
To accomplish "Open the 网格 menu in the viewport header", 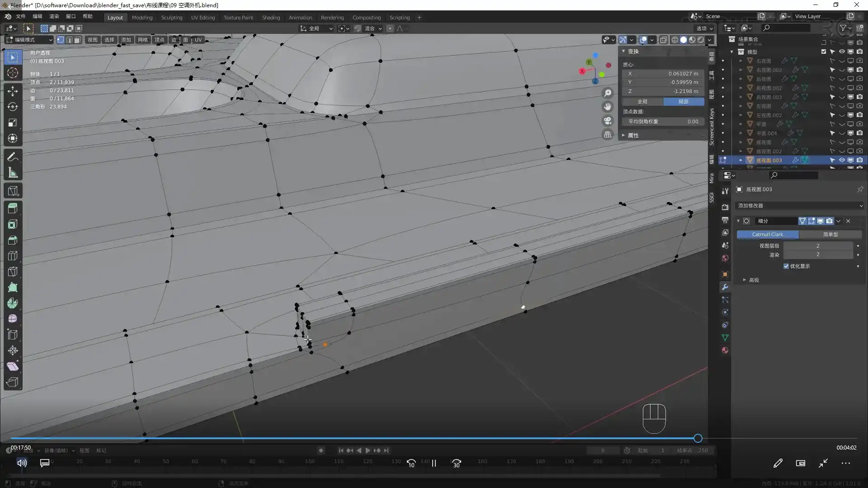I will 143,40.
